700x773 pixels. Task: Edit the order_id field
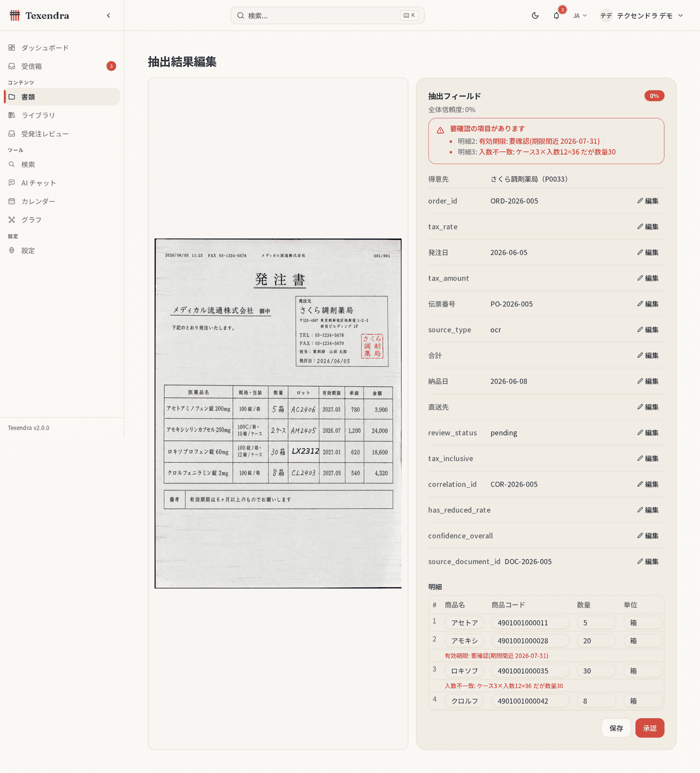(648, 201)
